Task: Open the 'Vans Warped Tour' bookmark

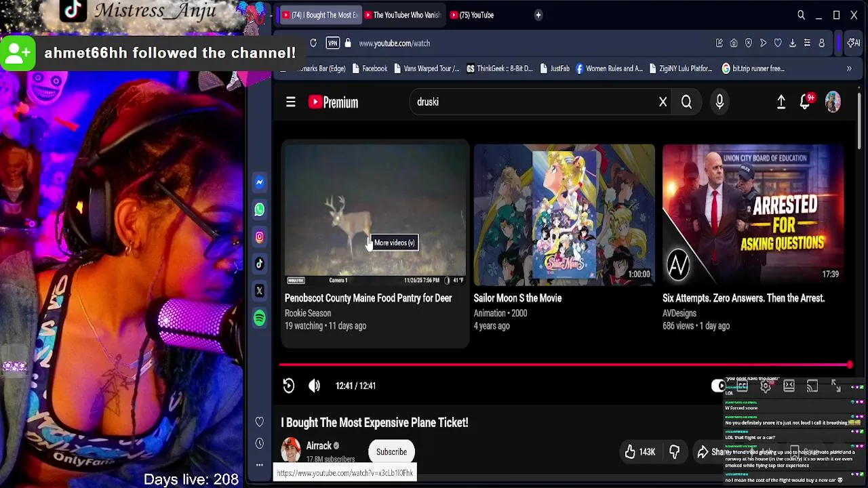Action: (x=425, y=68)
